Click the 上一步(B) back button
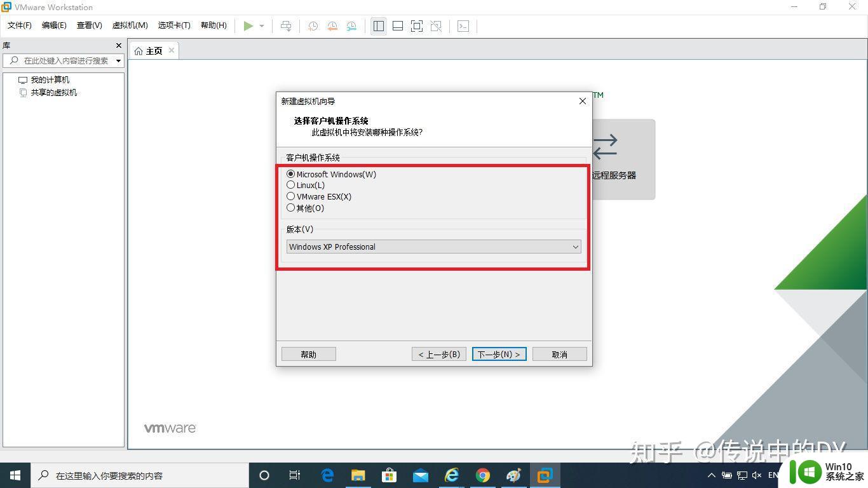The width and height of the screenshot is (868, 488). coord(439,354)
